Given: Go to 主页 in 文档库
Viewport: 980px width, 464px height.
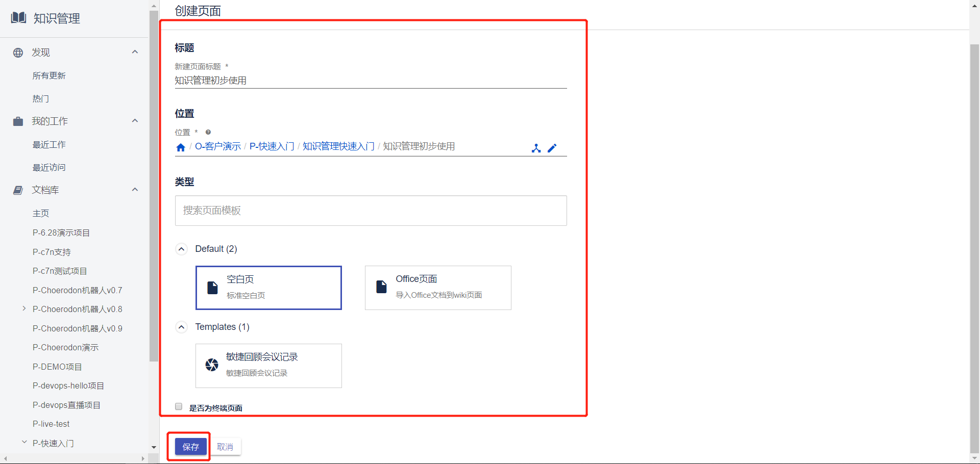Looking at the screenshot, I should click(41, 213).
